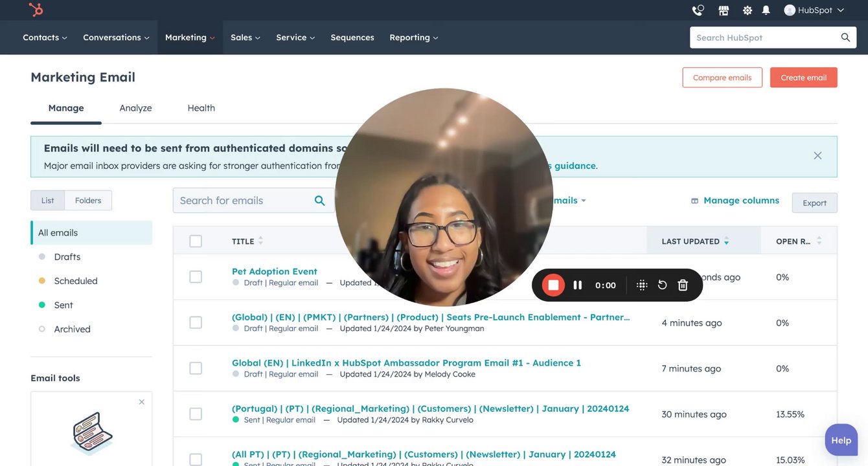Screen dimensions: 868x466
Task: Click the magnifier icon in Search HubSpot
Action: pyautogui.click(x=845, y=38)
